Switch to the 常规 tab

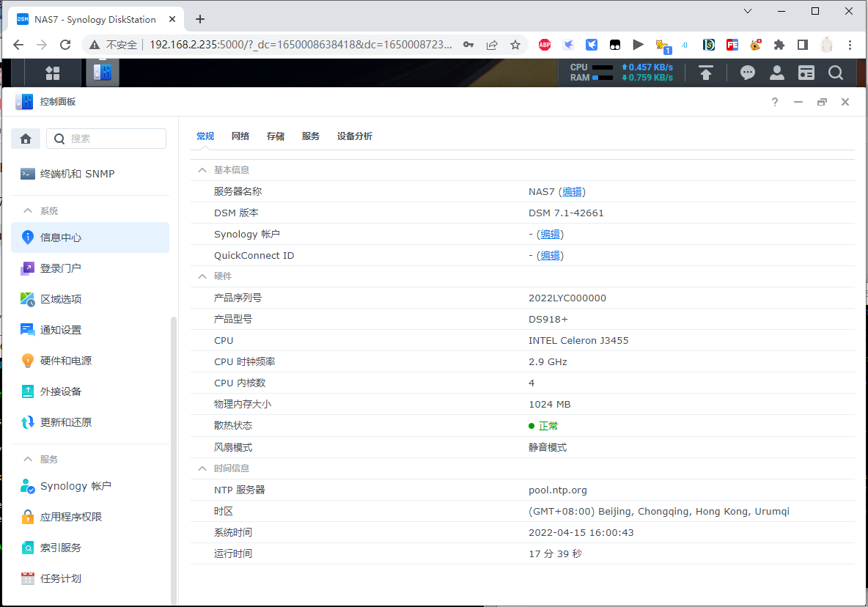[205, 136]
